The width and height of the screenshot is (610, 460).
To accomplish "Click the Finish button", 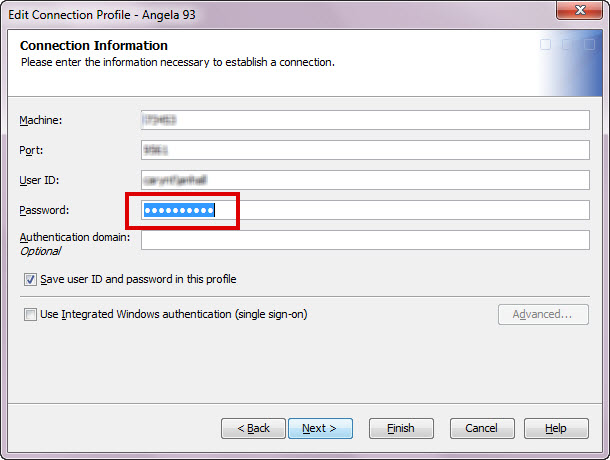I will point(400,428).
